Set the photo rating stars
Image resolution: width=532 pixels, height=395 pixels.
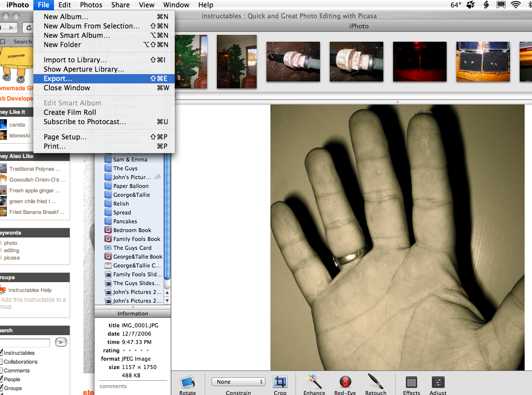pyautogui.click(x=135, y=350)
